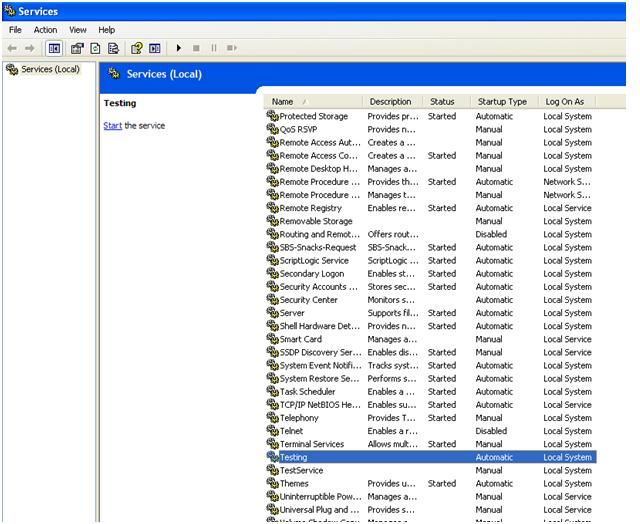Click the Start the service link
640x524 pixels.
(x=113, y=125)
